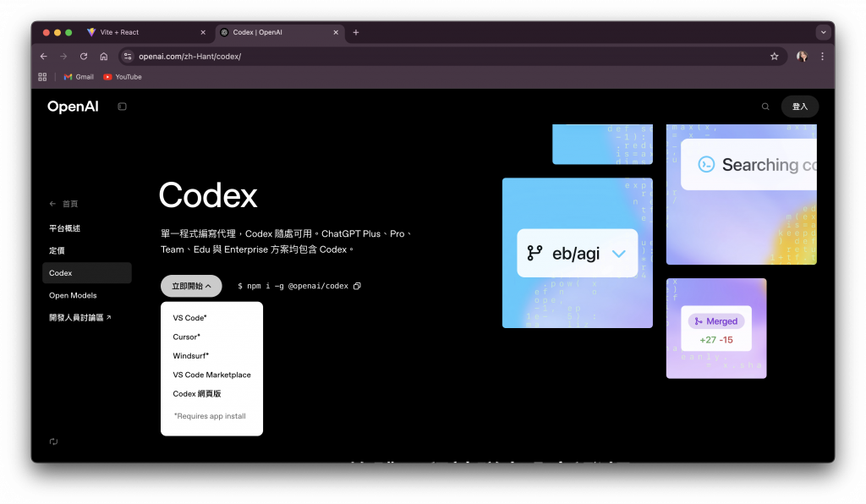Close the Vite + React tab
The width and height of the screenshot is (866, 504).
coord(203,33)
